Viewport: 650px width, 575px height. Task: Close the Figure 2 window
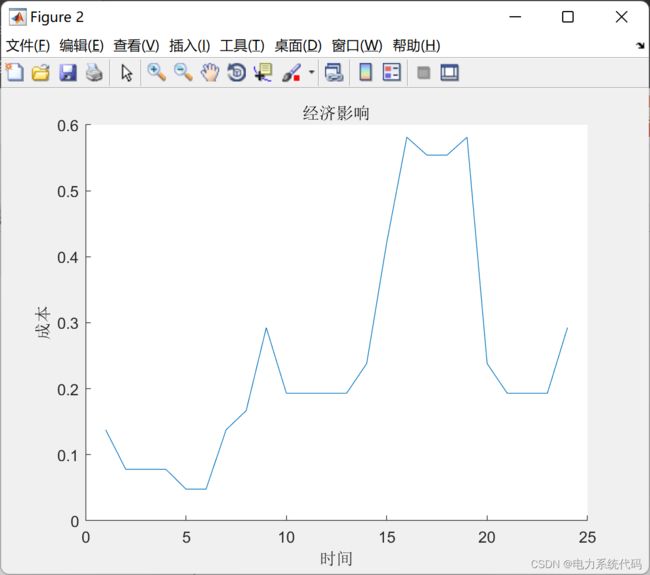point(621,17)
